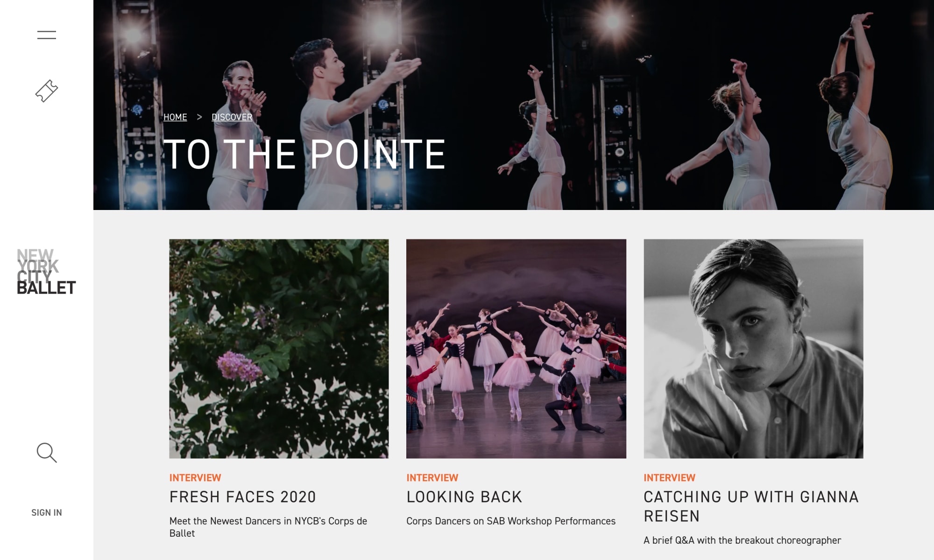Viewport: 934px width, 560px height.
Task: Open search with the magnifying glass icon
Action: pyautogui.click(x=47, y=453)
